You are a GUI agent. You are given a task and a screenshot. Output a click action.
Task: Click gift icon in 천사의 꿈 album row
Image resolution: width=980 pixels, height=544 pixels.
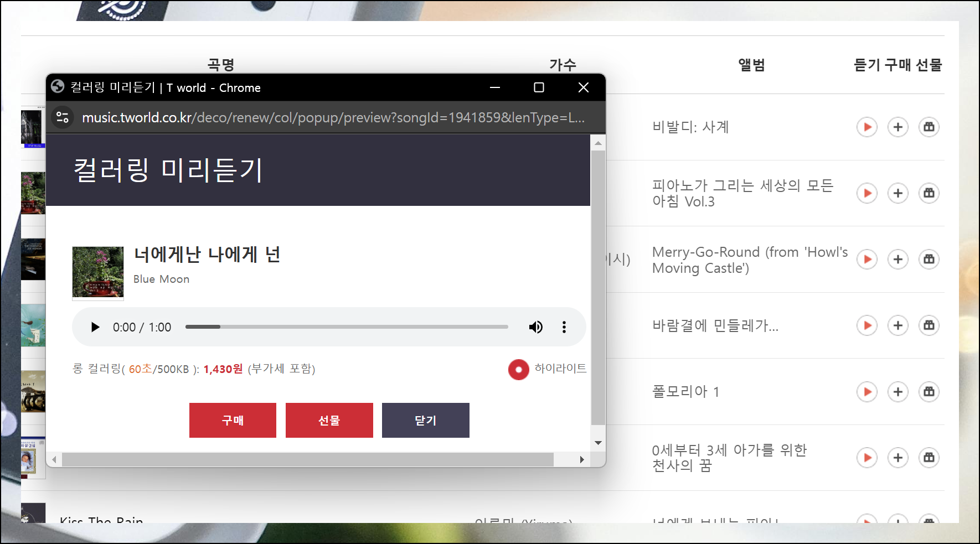929,458
